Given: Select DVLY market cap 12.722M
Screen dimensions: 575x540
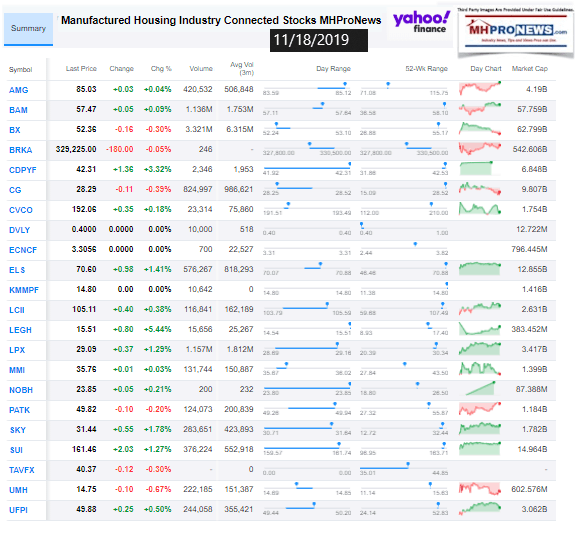Looking at the screenshot, I should (531, 229).
